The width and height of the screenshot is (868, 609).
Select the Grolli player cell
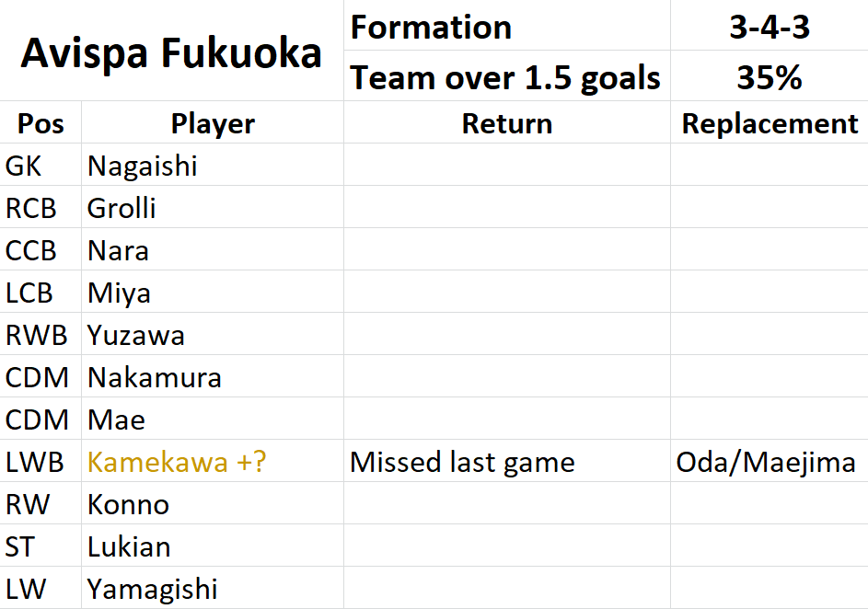[x=213, y=207]
